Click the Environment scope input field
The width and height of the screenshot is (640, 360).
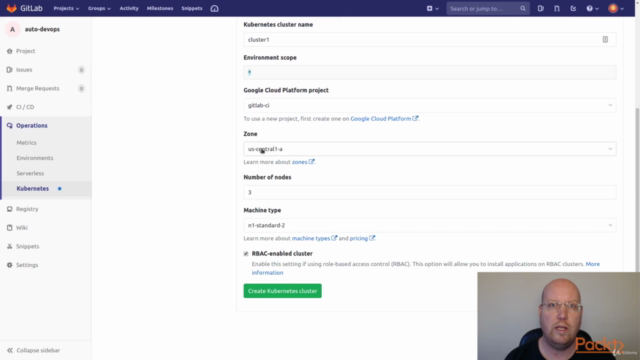click(x=430, y=72)
